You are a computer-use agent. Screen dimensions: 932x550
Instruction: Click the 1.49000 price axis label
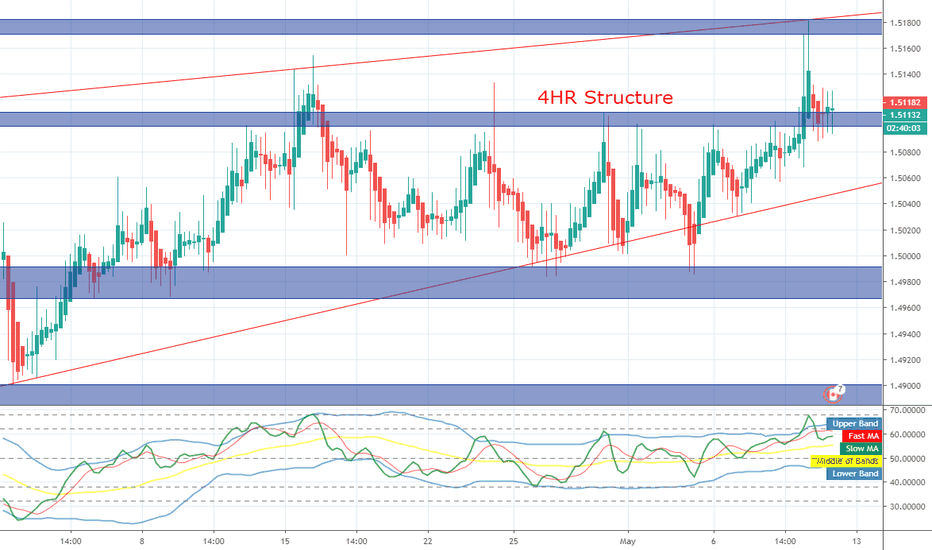pos(905,386)
